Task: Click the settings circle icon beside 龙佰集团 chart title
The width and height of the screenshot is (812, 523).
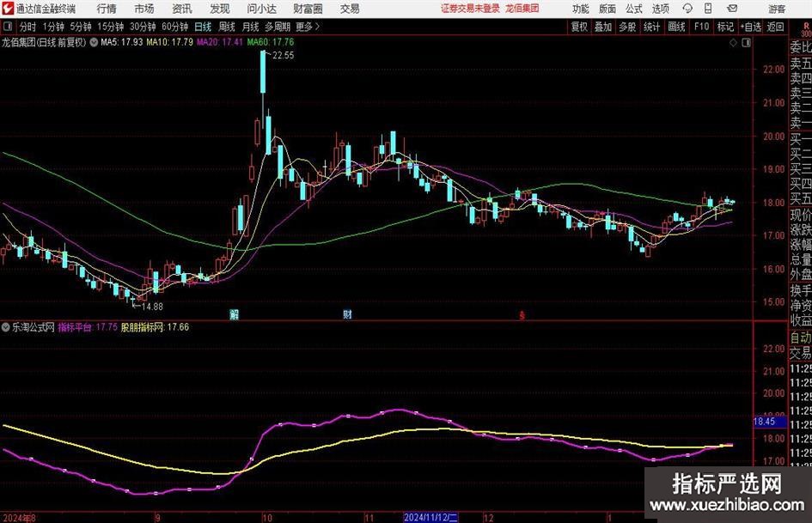Action: [x=94, y=41]
